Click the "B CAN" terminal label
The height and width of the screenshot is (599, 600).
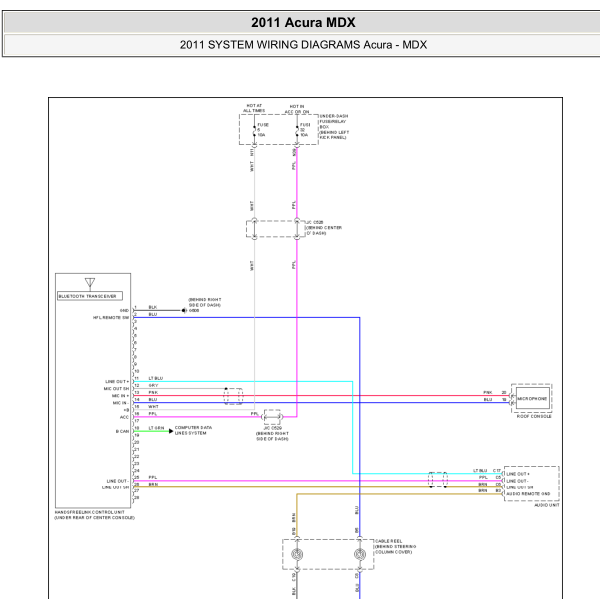(x=122, y=431)
